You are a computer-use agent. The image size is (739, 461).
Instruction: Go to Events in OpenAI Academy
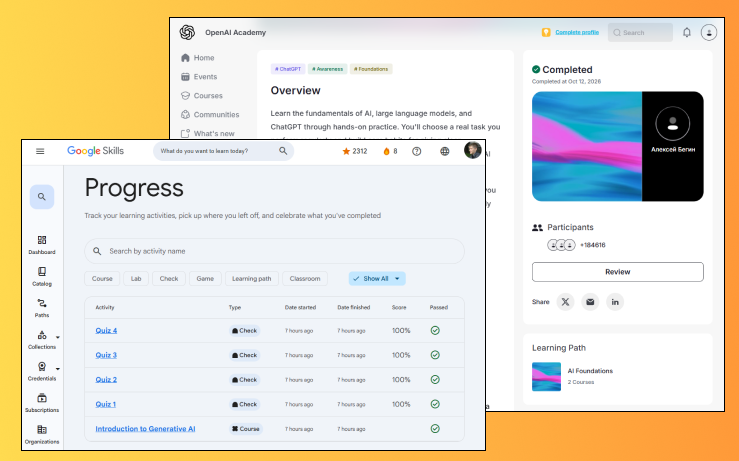pyautogui.click(x=199, y=76)
